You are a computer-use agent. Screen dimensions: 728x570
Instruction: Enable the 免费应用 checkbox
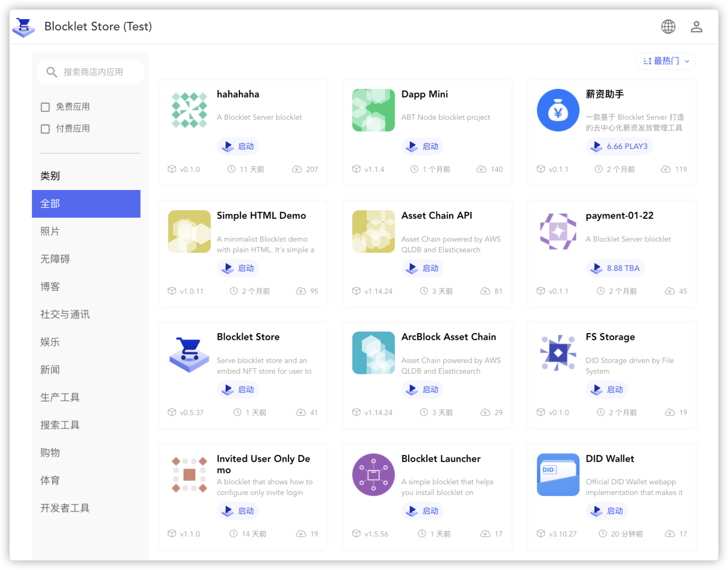[45, 107]
